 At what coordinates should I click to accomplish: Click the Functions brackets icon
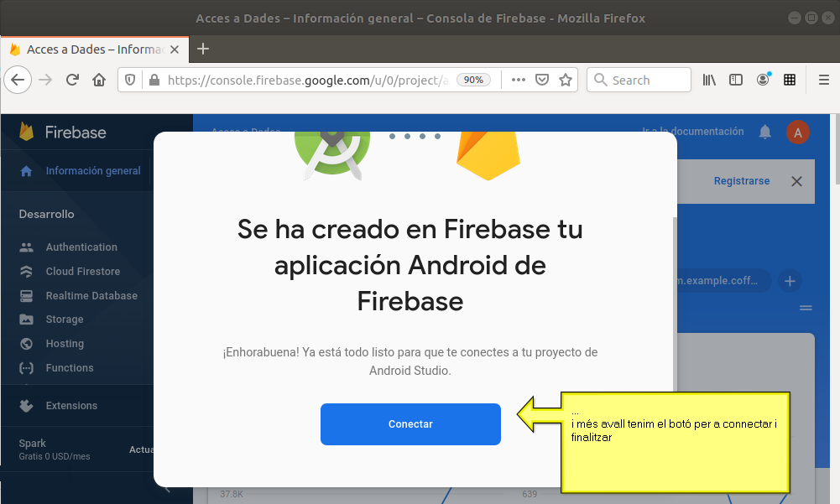26,368
